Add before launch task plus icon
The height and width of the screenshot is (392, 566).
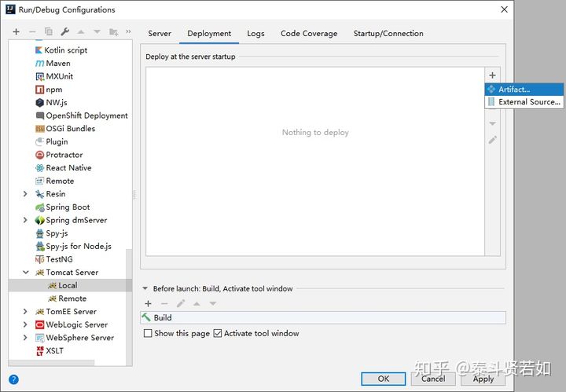148,304
